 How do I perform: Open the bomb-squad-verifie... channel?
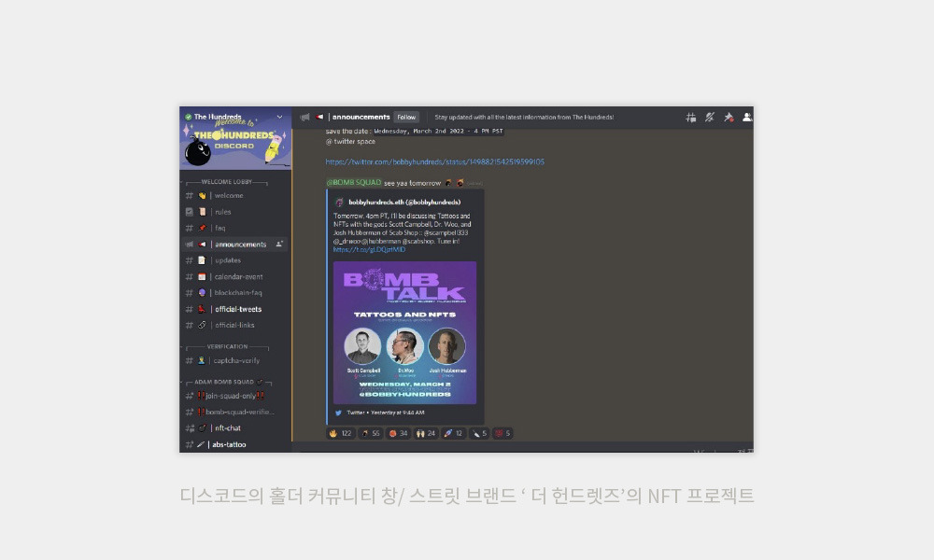[234, 412]
